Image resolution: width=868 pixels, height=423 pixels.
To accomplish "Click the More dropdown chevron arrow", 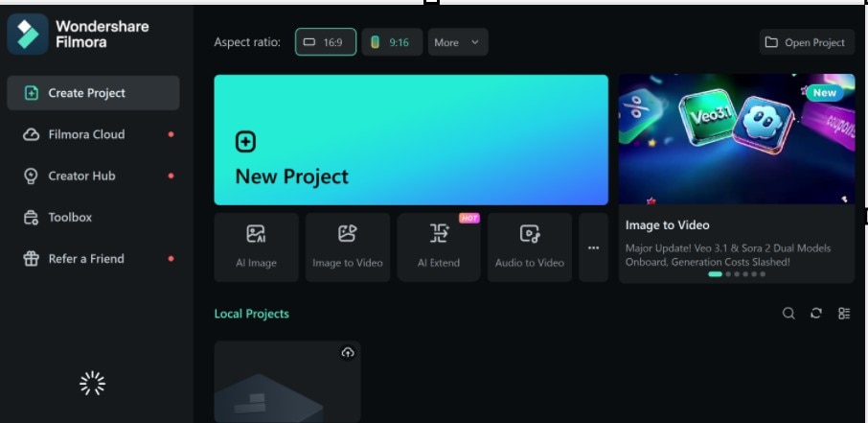I will pos(474,42).
